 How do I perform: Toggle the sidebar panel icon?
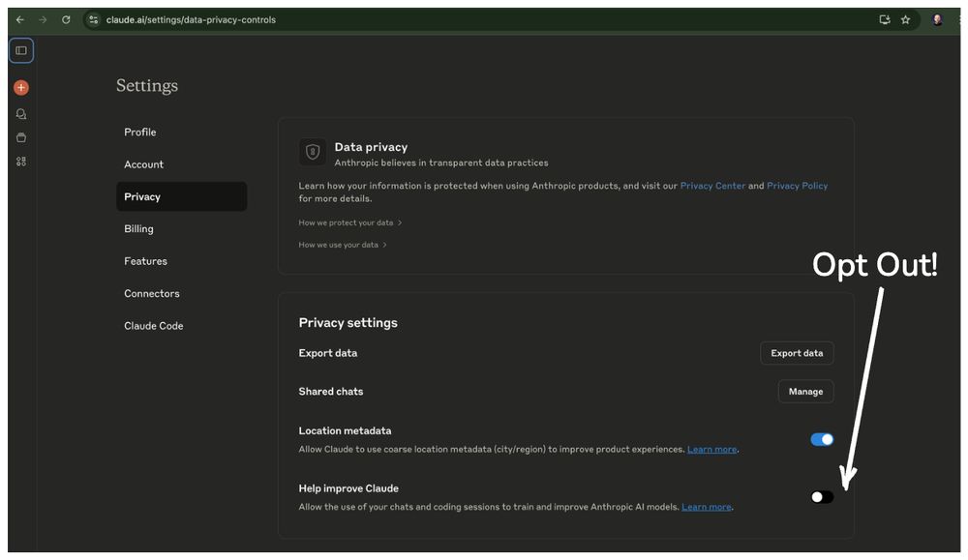coord(21,50)
